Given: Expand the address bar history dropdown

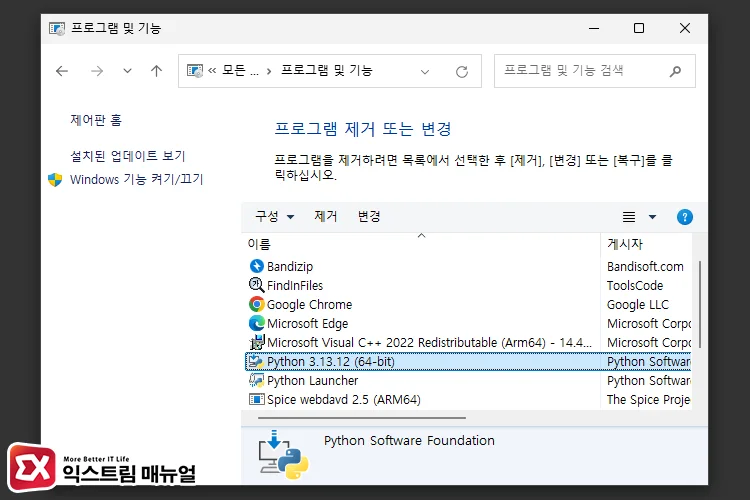Looking at the screenshot, I should [x=425, y=72].
